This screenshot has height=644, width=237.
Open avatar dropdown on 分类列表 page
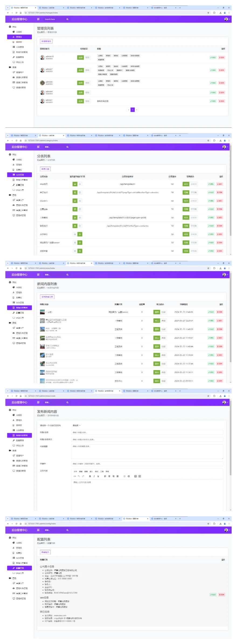[225, 147]
